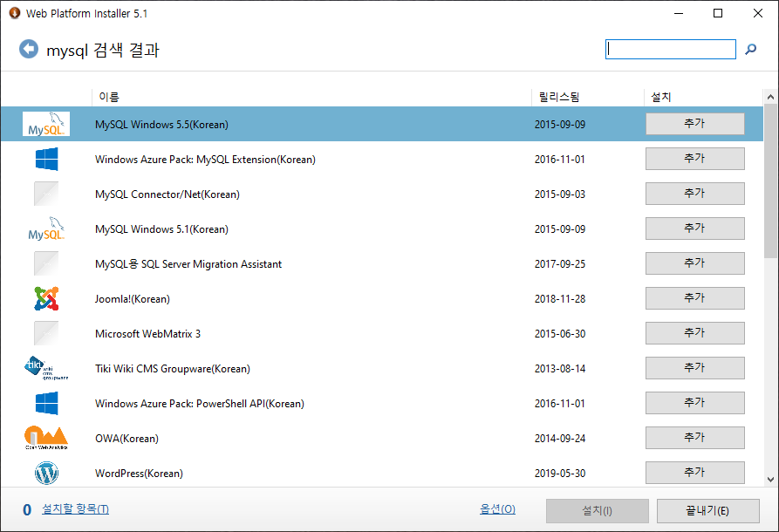Click the scrollbar up arrow
Image resolution: width=779 pixels, height=532 pixels.
[770, 97]
